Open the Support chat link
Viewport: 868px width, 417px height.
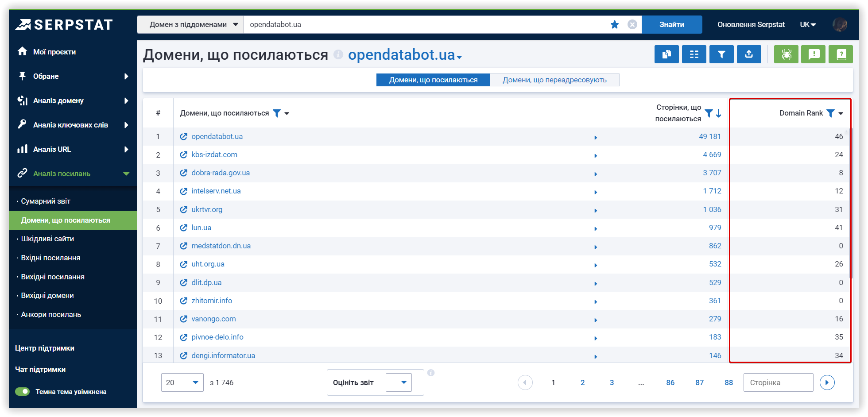(x=40, y=370)
